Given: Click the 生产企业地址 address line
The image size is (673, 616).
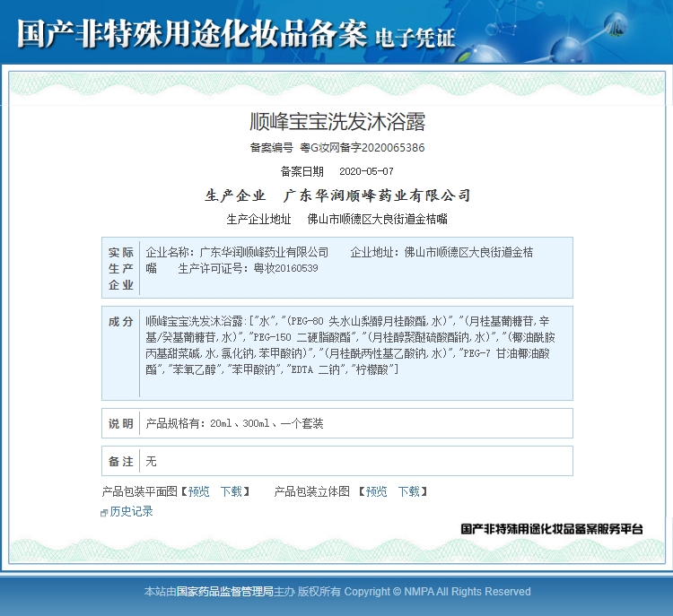Looking at the screenshot, I should [377, 219].
